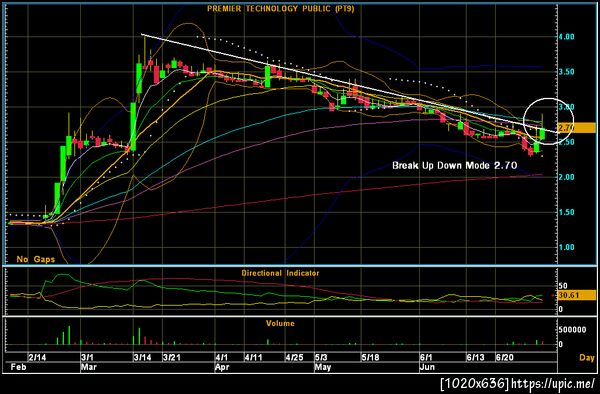This screenshot has width=600, height=394.
Task: Click the 3/14 date label
Action: click(x=142, y=357)
